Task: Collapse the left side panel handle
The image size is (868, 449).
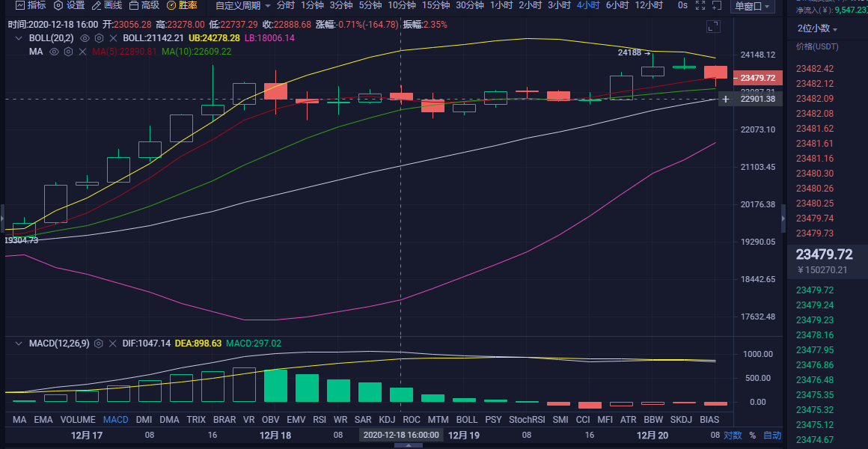Action: tap(2, 219)
